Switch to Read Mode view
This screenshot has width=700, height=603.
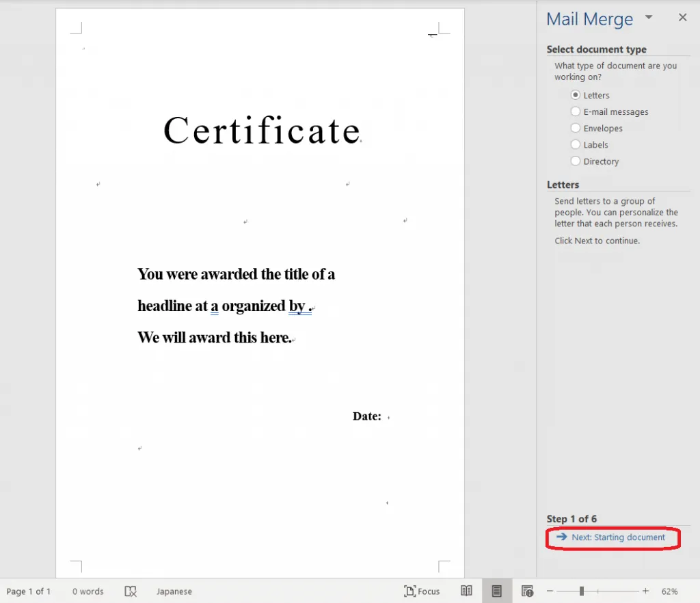pyautogui.click(x=466, y=591)
